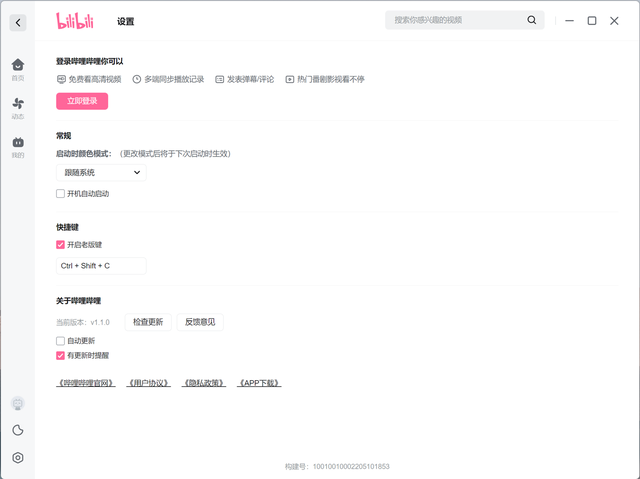Enable 开机自动启动 checkbox
This screenshot has height=479, width=640.
click(61, 194)
